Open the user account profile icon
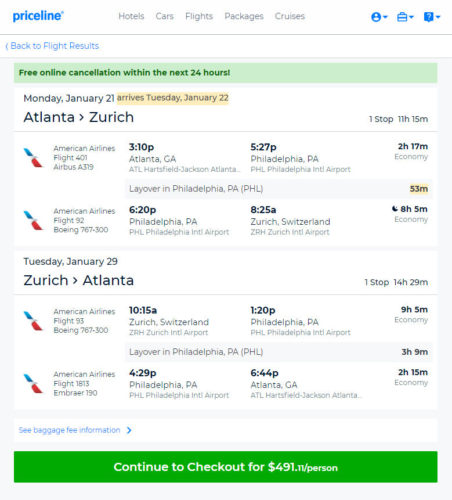Image resolution: width=452 pixels, height=500 pixels. (376, 17)
